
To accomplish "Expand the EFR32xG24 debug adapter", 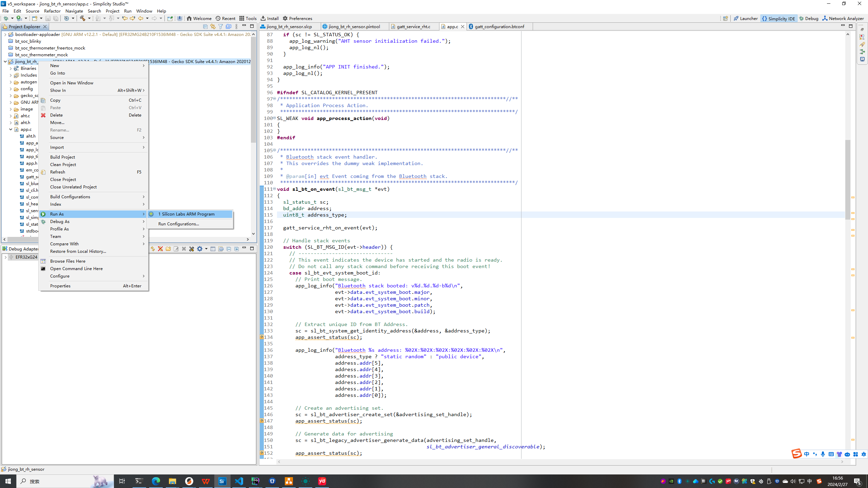I will click(x=5, y=257).
